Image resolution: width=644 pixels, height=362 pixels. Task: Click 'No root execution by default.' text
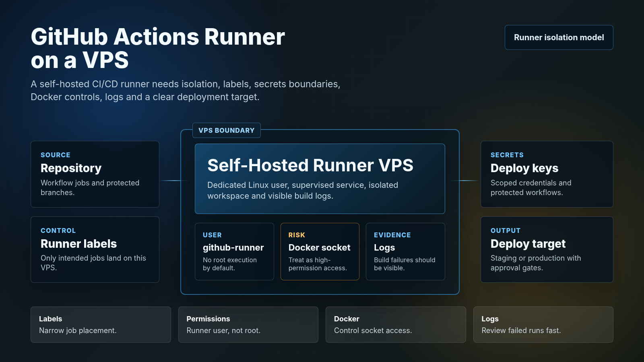pos(230,264)
